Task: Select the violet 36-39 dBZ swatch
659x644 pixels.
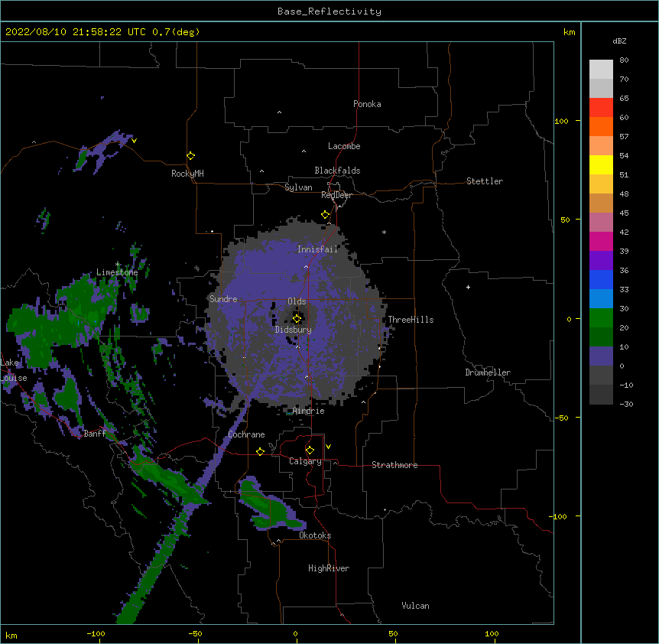Action: tap(601, 261)
